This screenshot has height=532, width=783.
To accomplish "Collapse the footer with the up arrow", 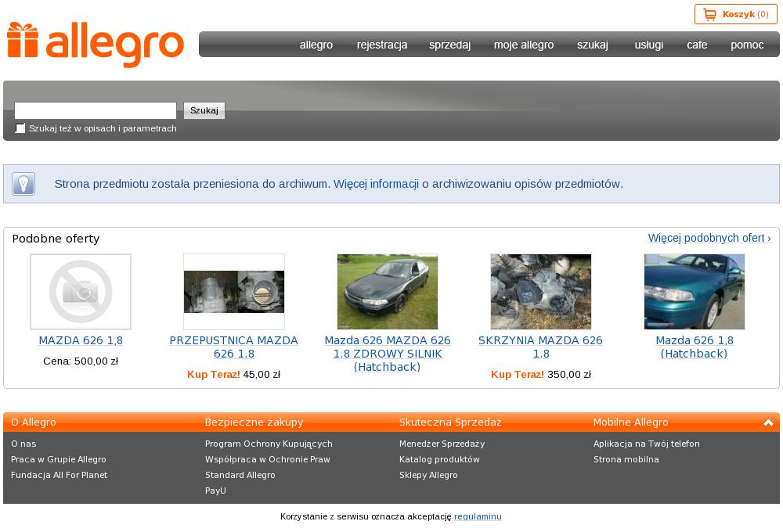I will pyautogui.click(x=768, y=422).
